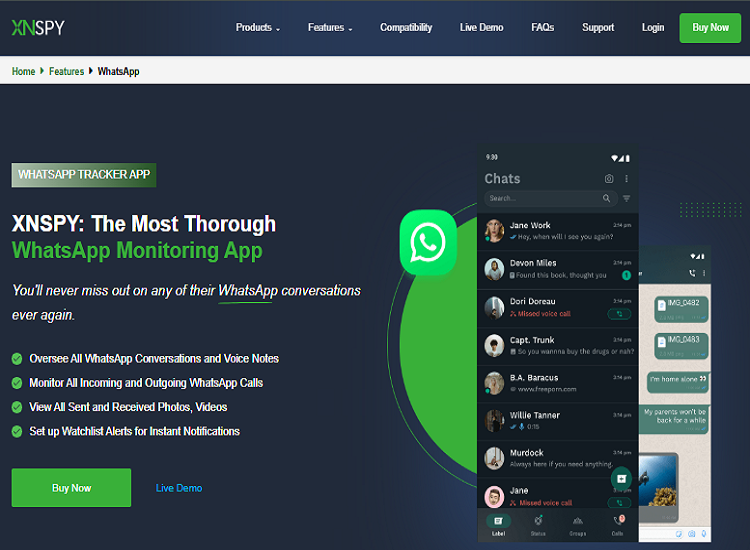
Task: Go to the Home breadcrumb link
Action: click(23, 71)
